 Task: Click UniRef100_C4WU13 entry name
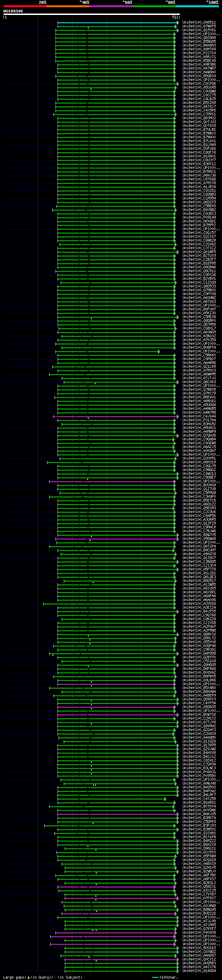click(x=199, y=473)
